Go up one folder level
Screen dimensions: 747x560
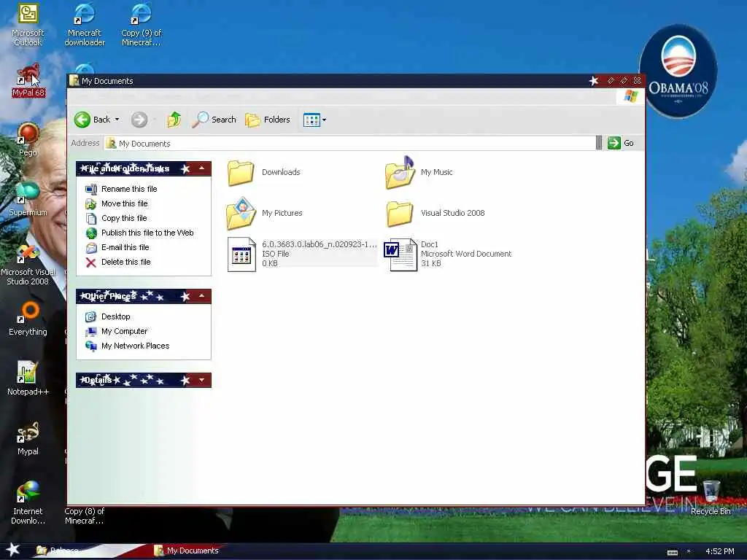tap(174, 120)
